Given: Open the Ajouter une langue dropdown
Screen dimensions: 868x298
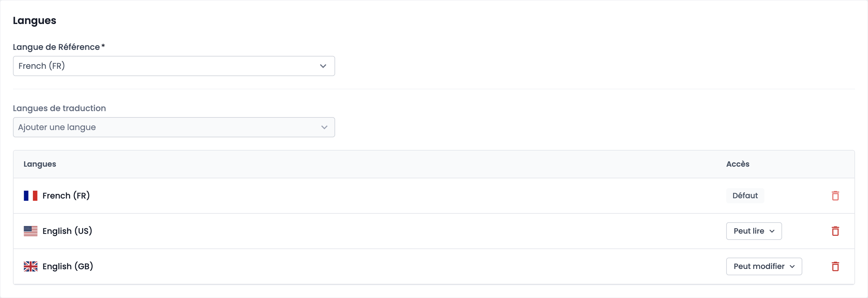Looking at the screenshot, I should (x=174, y=127).
